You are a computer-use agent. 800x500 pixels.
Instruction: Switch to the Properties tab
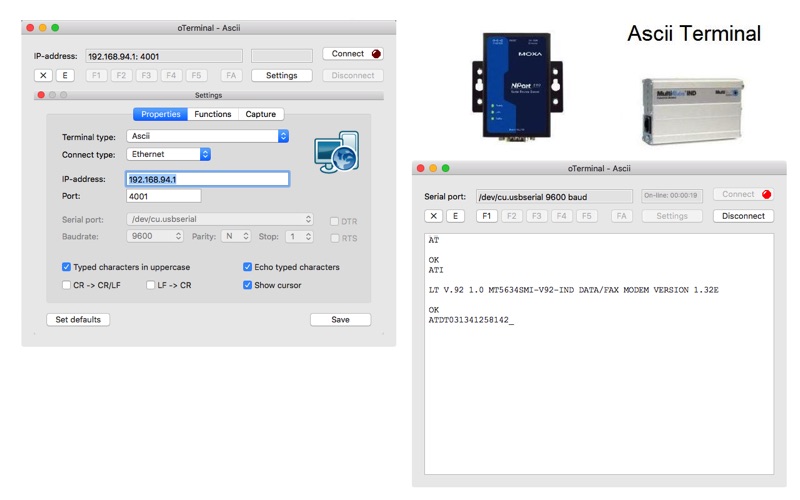tap(160, 114)
